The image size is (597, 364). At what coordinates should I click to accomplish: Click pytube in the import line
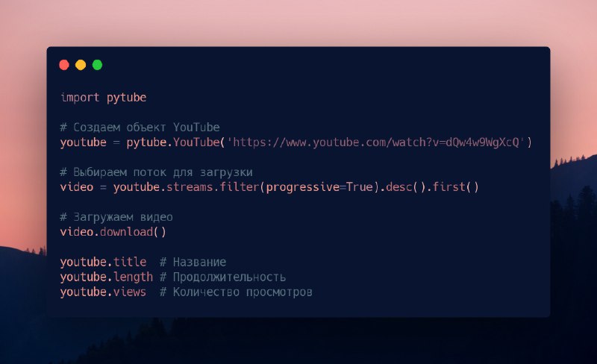pyautogui.click(x=126, y=98)
